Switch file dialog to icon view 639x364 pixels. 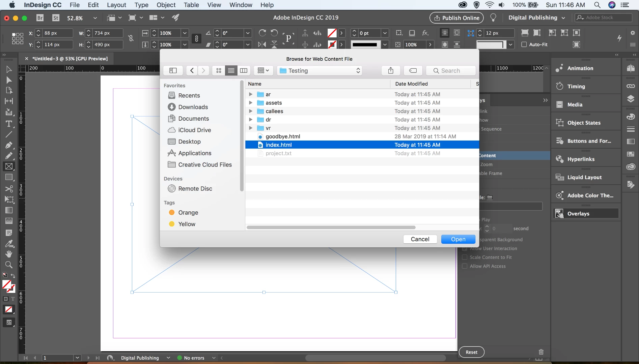pos(219,70)
